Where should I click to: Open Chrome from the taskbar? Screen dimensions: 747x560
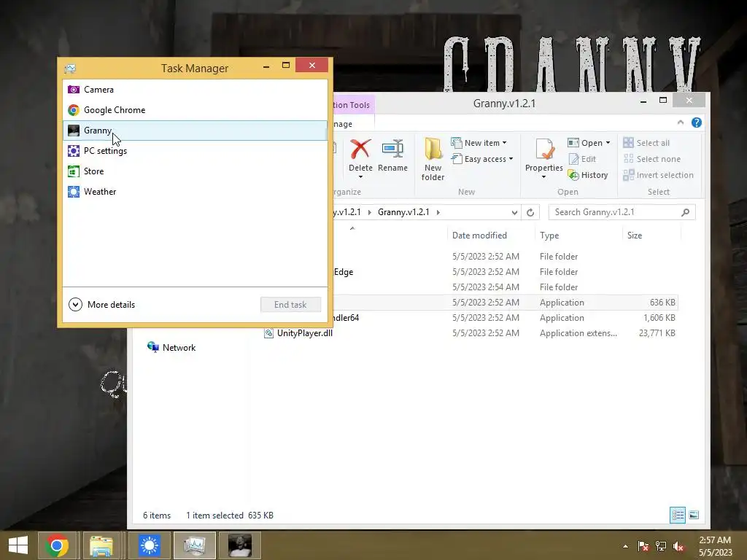click(x=57, y=545)
